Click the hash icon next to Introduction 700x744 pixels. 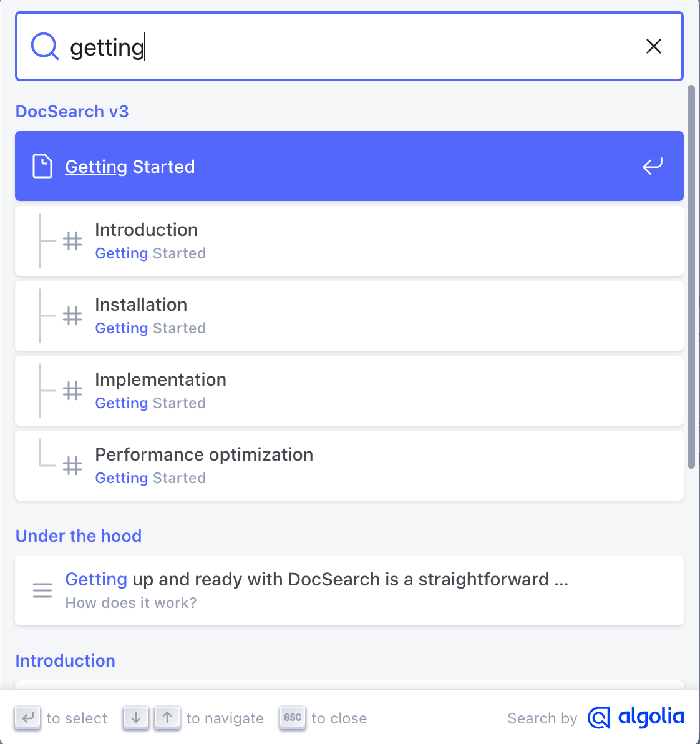[x=72, y=241]
